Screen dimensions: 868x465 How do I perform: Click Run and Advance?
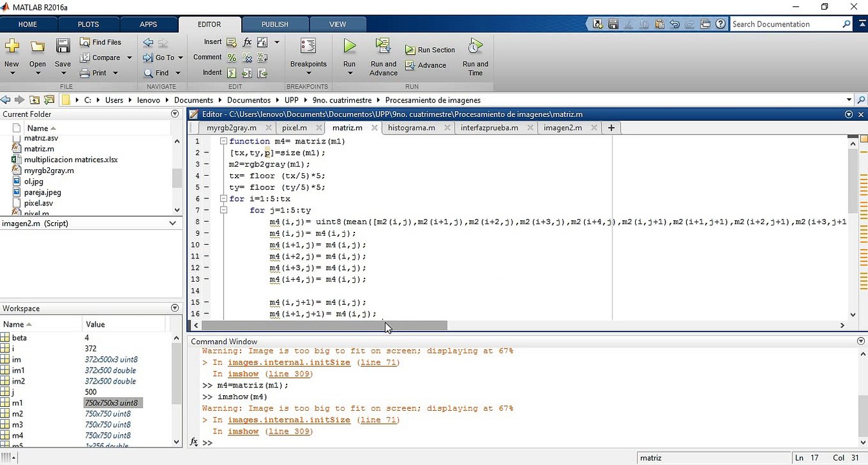pyautogui.click(x=383, y=56)
